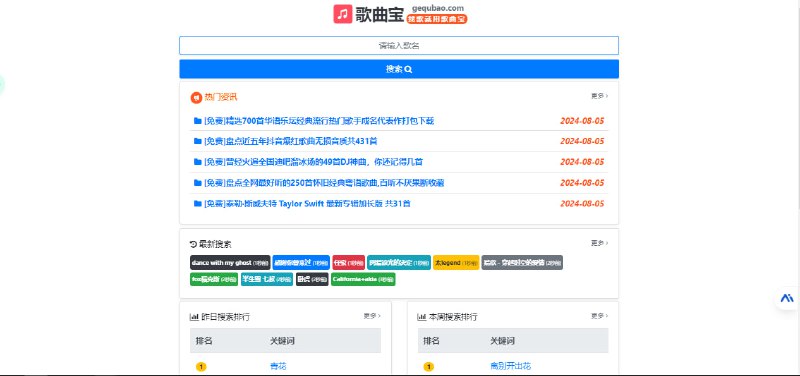Click the folder icon beside Taylor Swift article
The width and height of the screenshot is (800, 376).
tap(197, 204)
